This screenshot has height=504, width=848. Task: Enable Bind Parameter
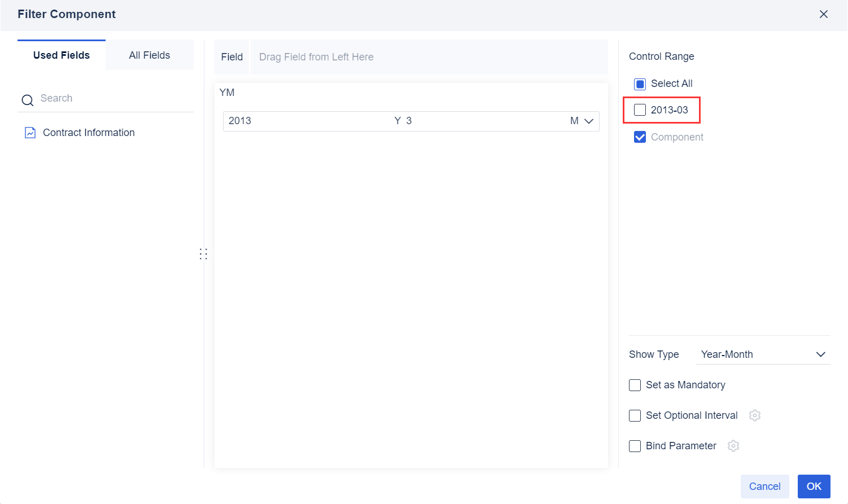[x=635, y=446]
